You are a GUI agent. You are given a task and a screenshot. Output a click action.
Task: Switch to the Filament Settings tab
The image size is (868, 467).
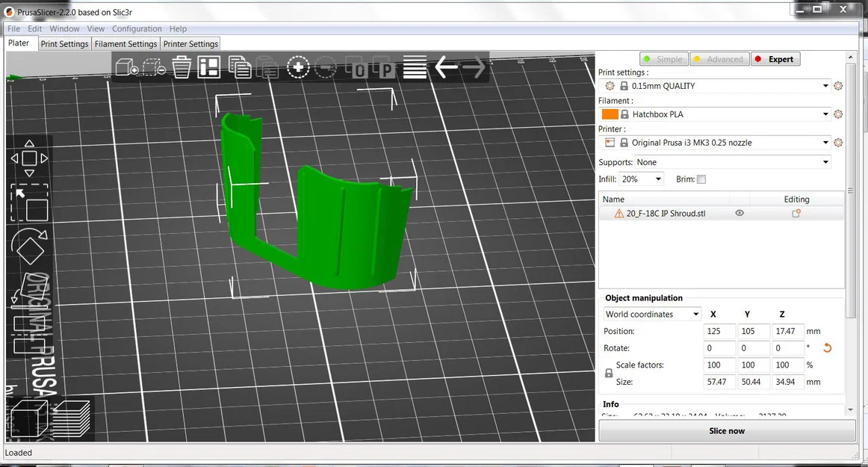click(125, 44)
